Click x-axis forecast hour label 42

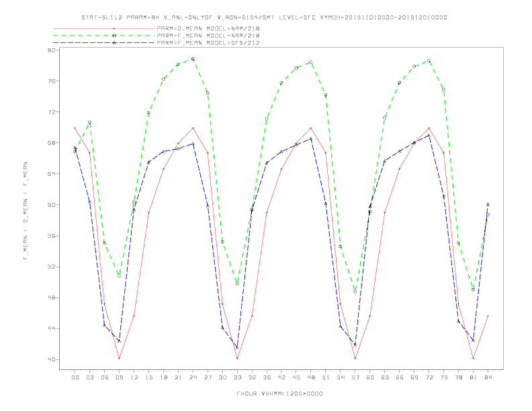[281, 377]
